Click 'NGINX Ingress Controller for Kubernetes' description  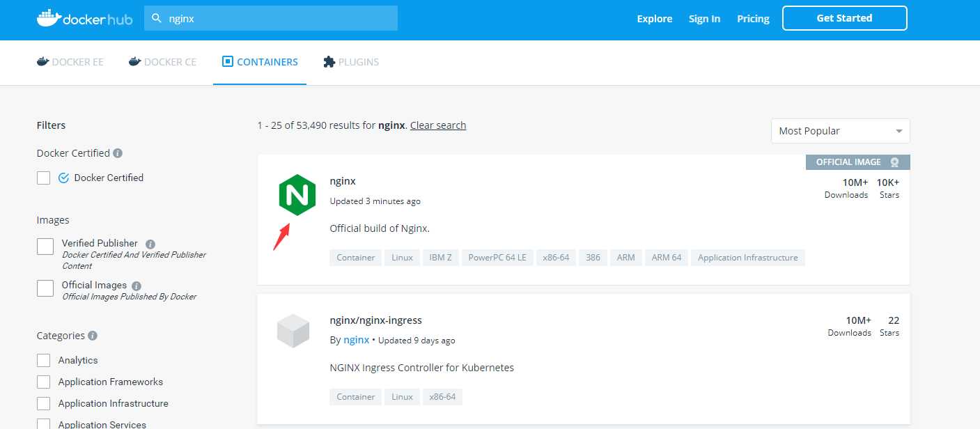pyautogui.click(x=422, y=368)
